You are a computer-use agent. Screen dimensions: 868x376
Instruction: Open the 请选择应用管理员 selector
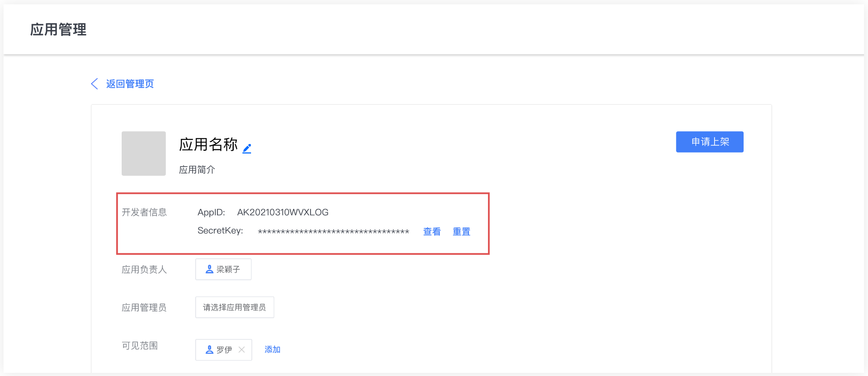(235, 307)
